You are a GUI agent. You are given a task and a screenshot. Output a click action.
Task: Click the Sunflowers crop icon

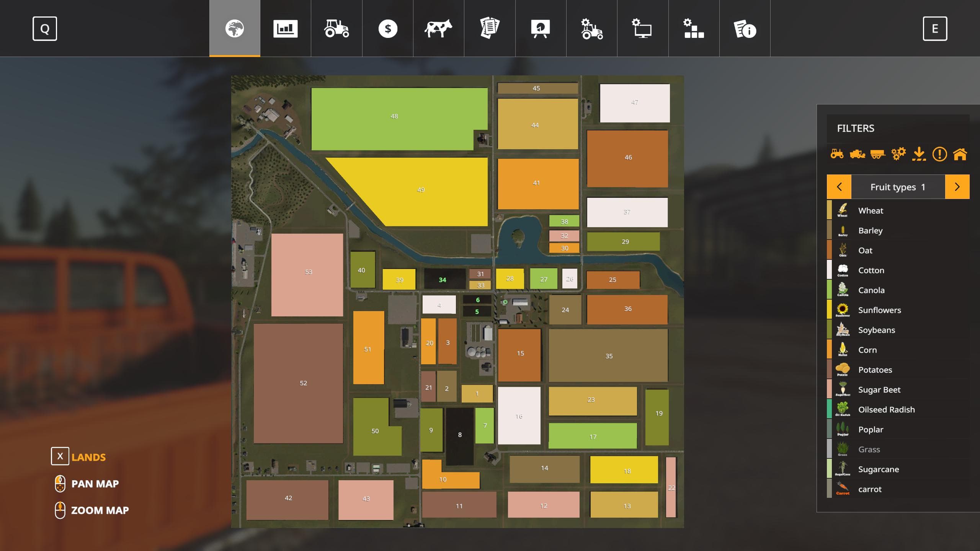point(843,310)
